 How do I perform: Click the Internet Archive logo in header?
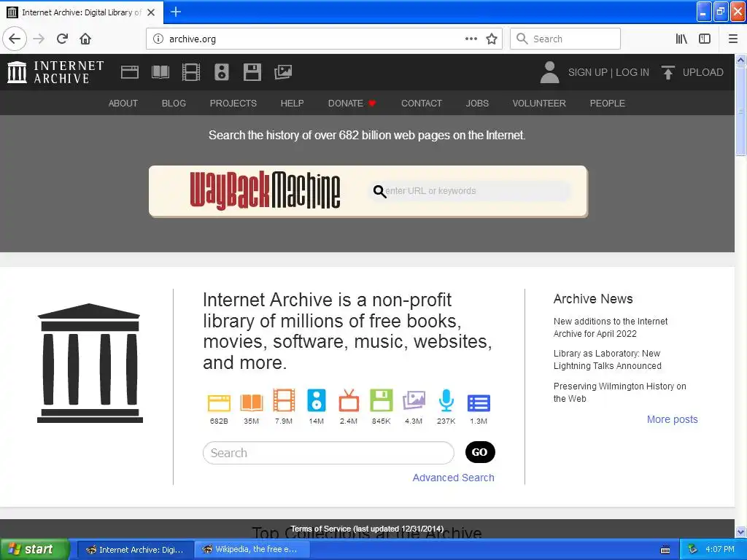(55, 72)
